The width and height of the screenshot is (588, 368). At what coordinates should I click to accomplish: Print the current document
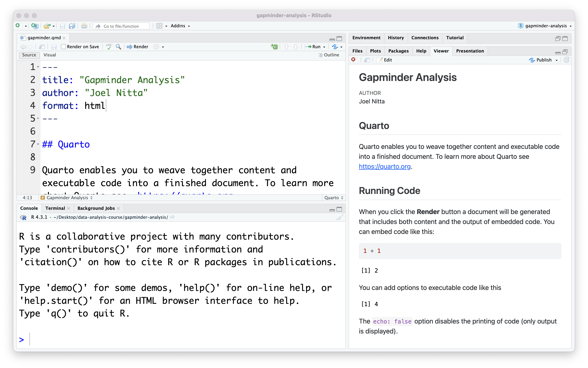(84, 26)
